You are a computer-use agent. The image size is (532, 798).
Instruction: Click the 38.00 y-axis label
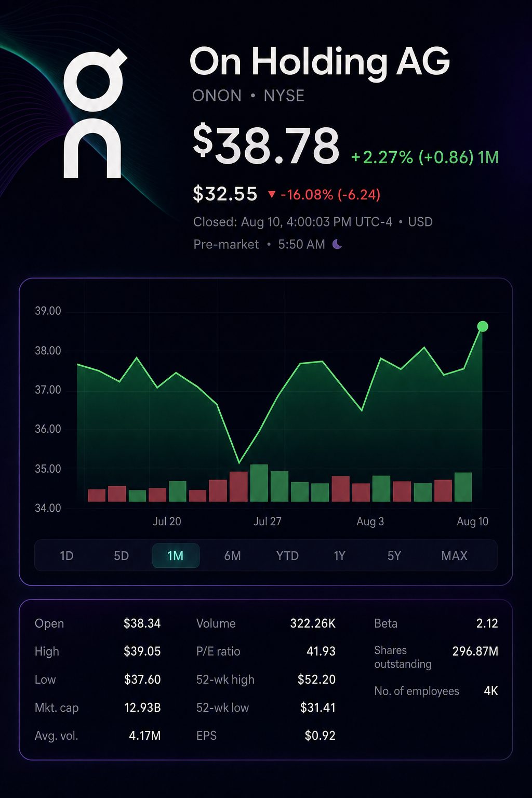pos(48,351)
